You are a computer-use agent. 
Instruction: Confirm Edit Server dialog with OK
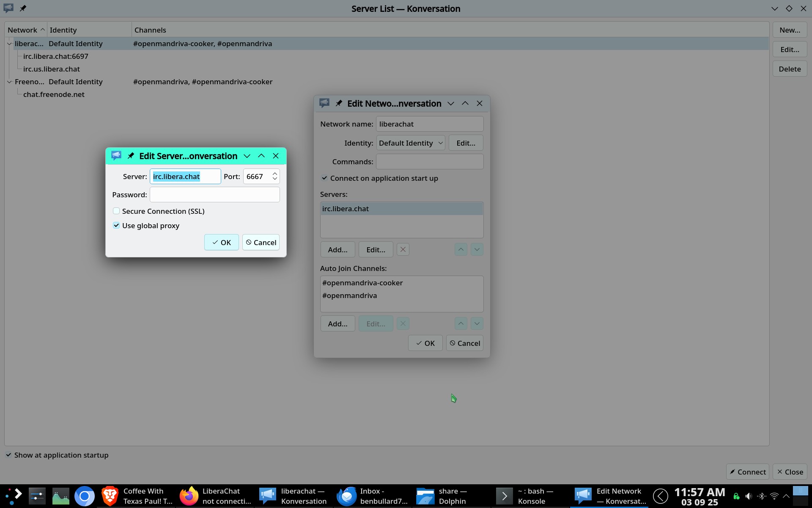click(x=221, y=243)
